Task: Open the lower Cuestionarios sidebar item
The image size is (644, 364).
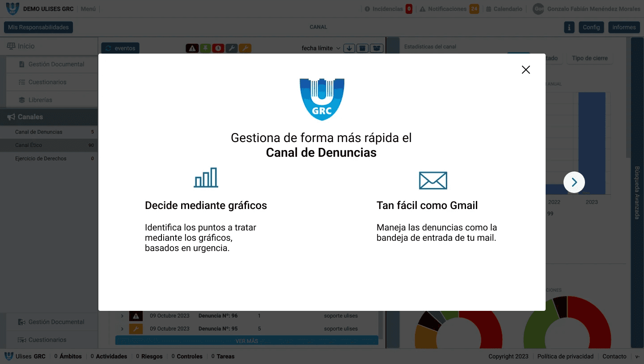Action: 52,340
